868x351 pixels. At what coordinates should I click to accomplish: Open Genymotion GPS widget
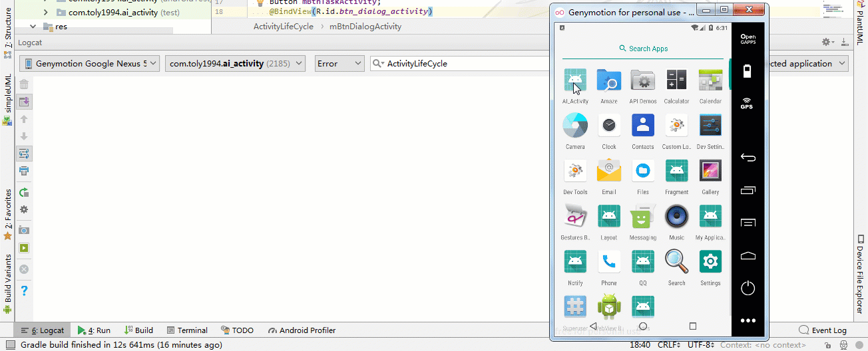tap(747, 103)
